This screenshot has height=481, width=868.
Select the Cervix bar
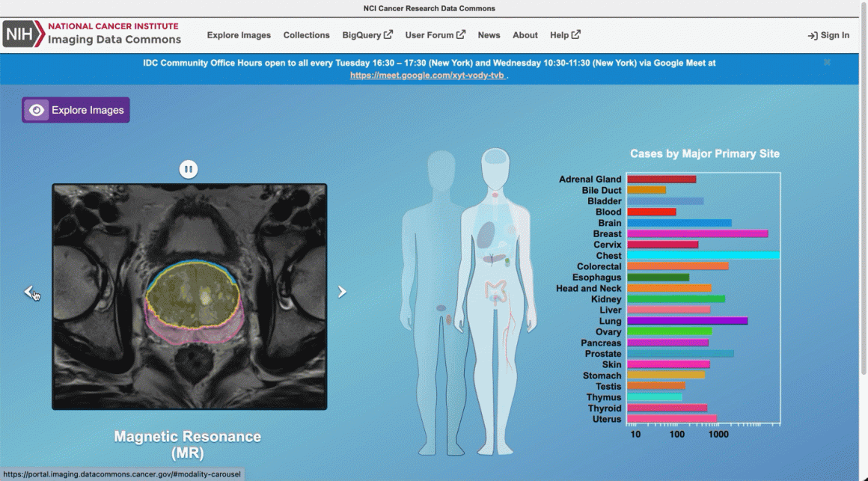[x=662, y=245]
